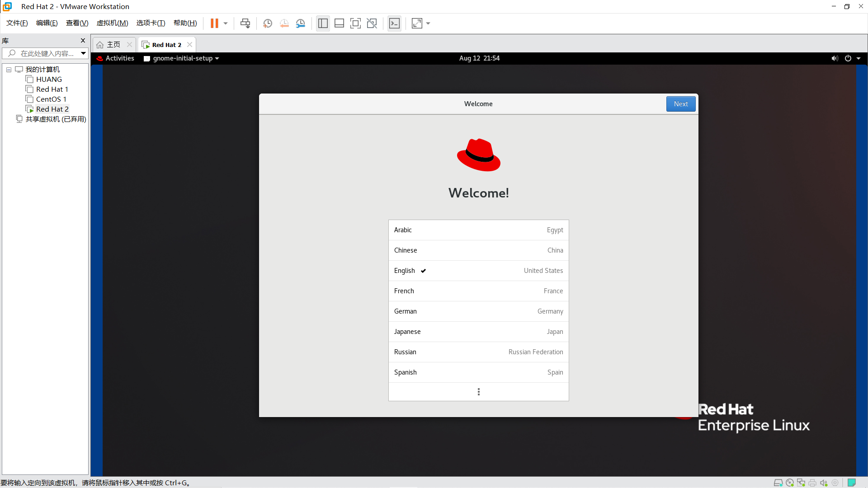Open the 帮助(H) menu
The width and height of the screenshot is (868, 488).
coord(185,23)
